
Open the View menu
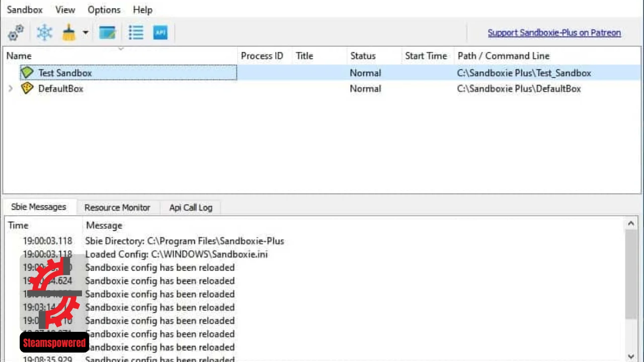65,10
